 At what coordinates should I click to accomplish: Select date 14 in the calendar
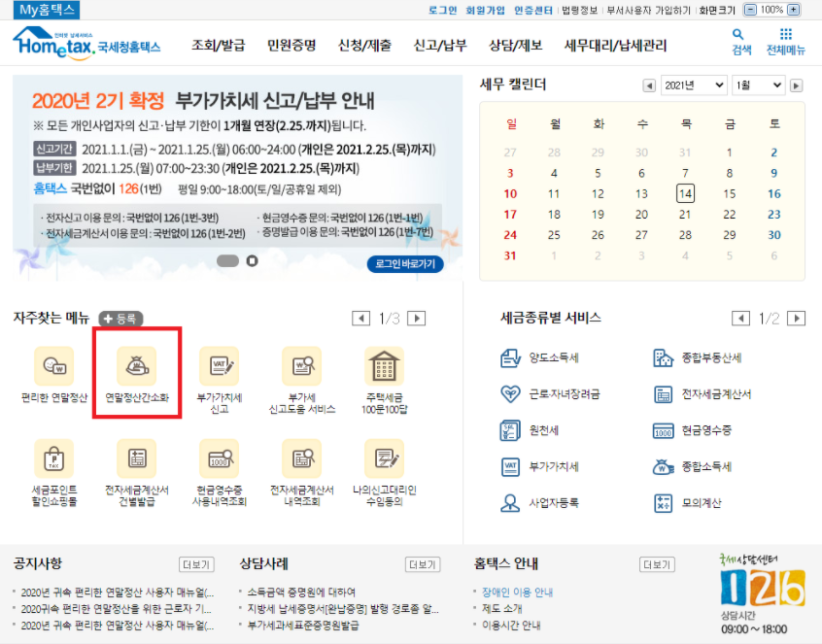click(x=685, y=193)
